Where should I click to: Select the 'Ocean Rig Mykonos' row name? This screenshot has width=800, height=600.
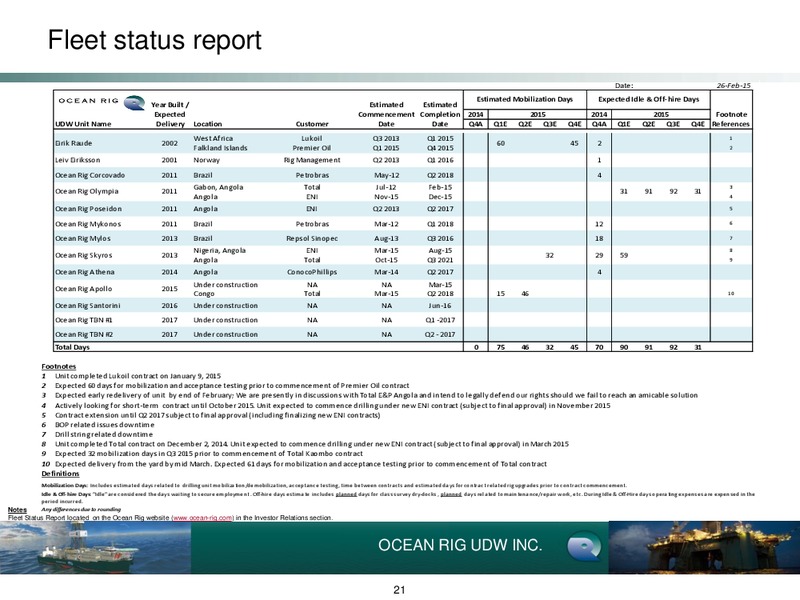[x=88, y=224]
